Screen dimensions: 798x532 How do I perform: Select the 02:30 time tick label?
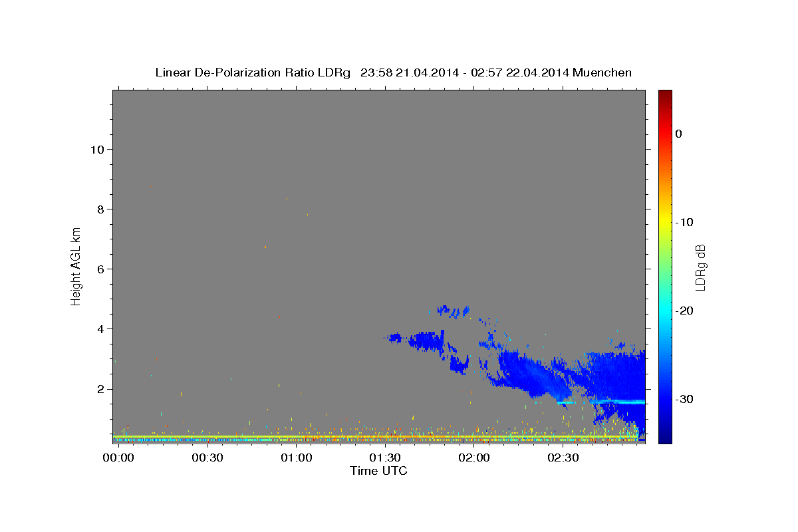coord(563,458)
